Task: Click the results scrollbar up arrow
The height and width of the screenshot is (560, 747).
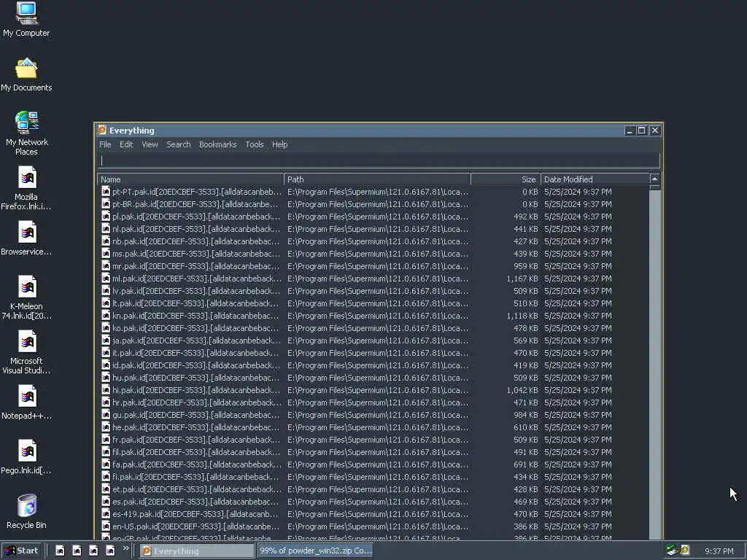Action: 654,179
